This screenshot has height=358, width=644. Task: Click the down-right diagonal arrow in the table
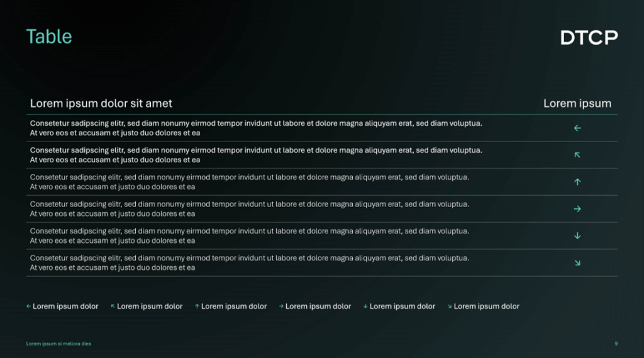click(x=577, y=263)
